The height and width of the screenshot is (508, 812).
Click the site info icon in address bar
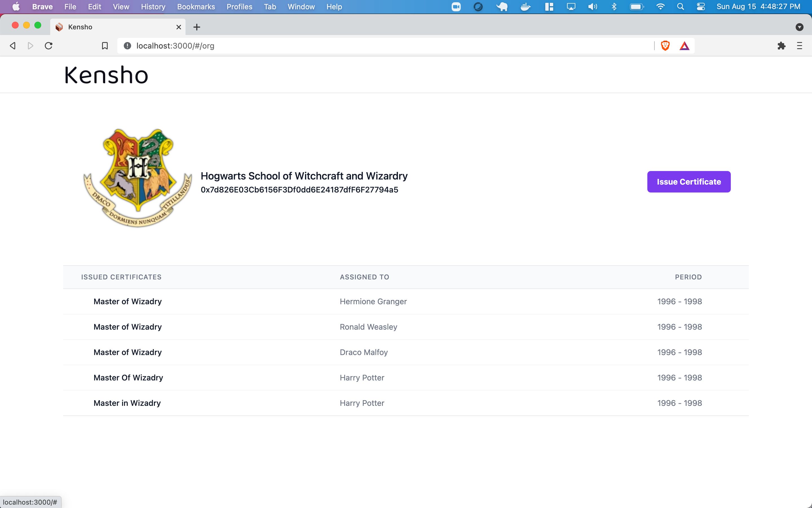[x=127, y=46]
